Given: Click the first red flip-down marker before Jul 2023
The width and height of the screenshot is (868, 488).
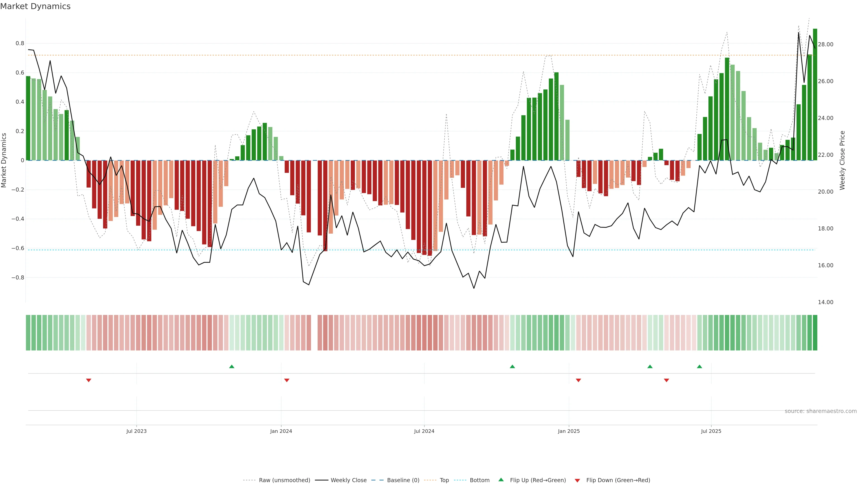Looking at the screenshot, I should point(89,380).
